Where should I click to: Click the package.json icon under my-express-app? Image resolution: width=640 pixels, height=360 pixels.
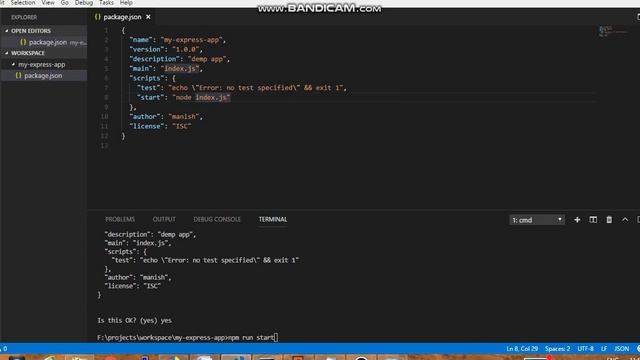(18, 76)
